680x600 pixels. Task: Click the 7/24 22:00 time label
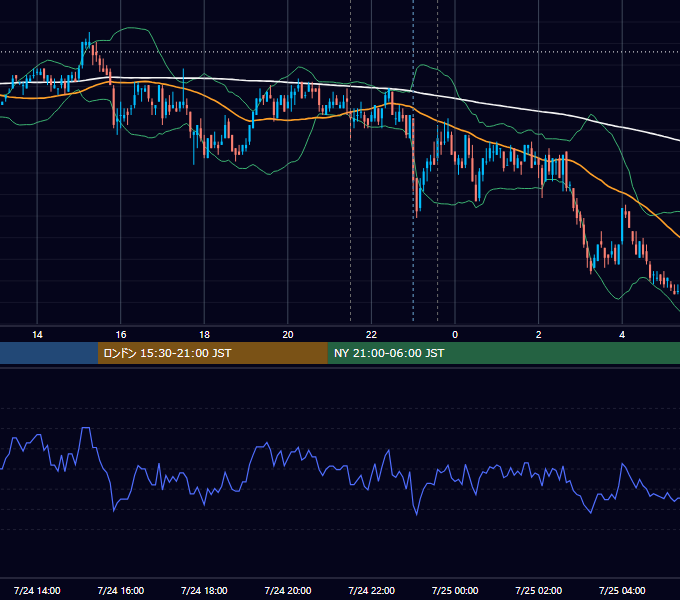[371, 590]
